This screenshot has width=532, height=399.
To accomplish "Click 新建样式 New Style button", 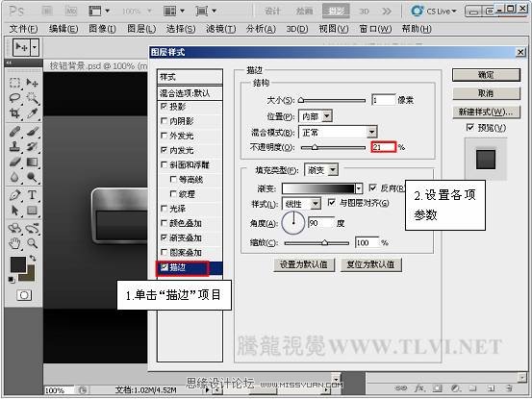I will (486, 112).
